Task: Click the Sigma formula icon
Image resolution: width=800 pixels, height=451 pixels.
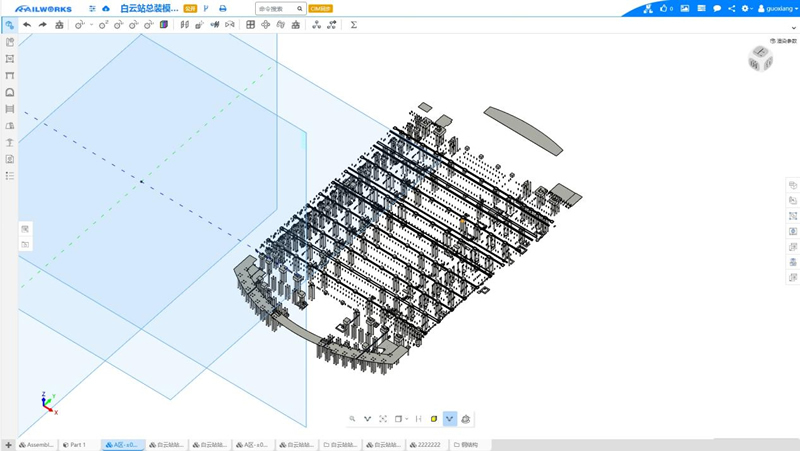Action: coord(353,25)
